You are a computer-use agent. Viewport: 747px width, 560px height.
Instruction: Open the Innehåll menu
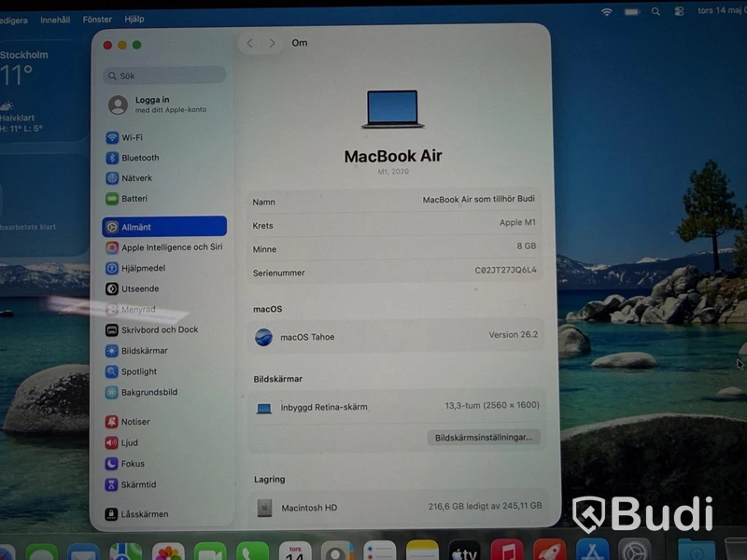(55, 20)
